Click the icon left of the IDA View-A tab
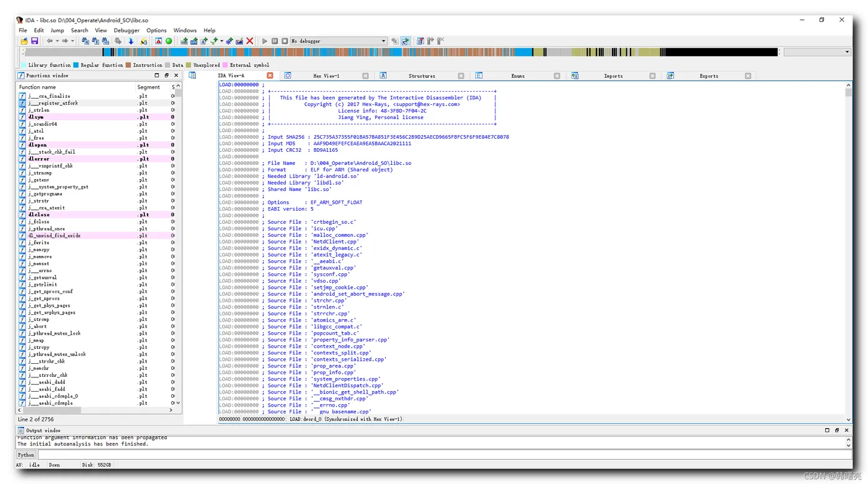Screen dimensions: 868x484 click(x=192, y=76)
